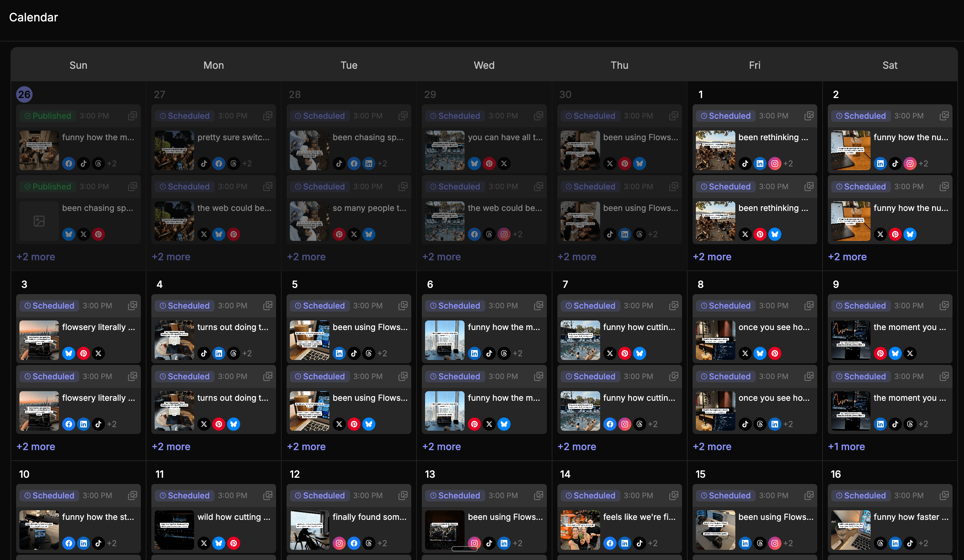Image resolution: width=964 pixels, height=560 pixels.
Task: Click the Pinterest icon on "once you see ho..." post
Action: pos(775,353)
